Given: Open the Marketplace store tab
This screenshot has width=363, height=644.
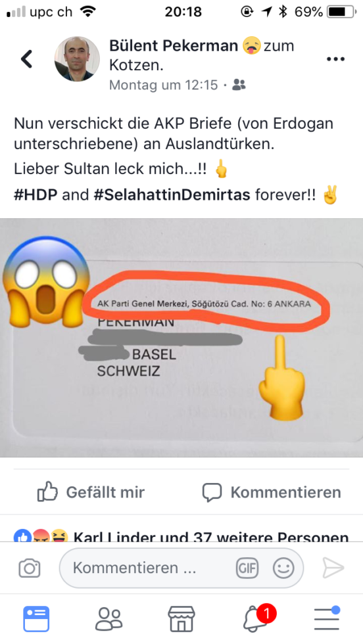Looking at the screenshot, I should pos(181,618).
